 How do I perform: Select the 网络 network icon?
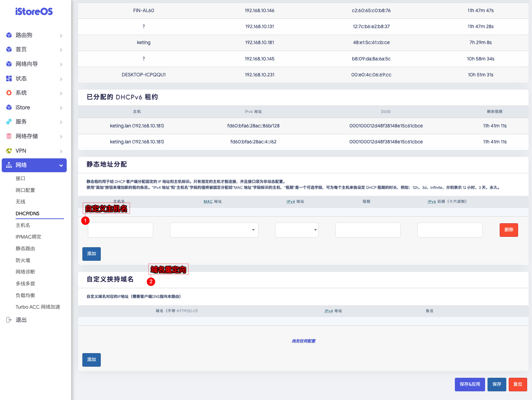(9, 165)
